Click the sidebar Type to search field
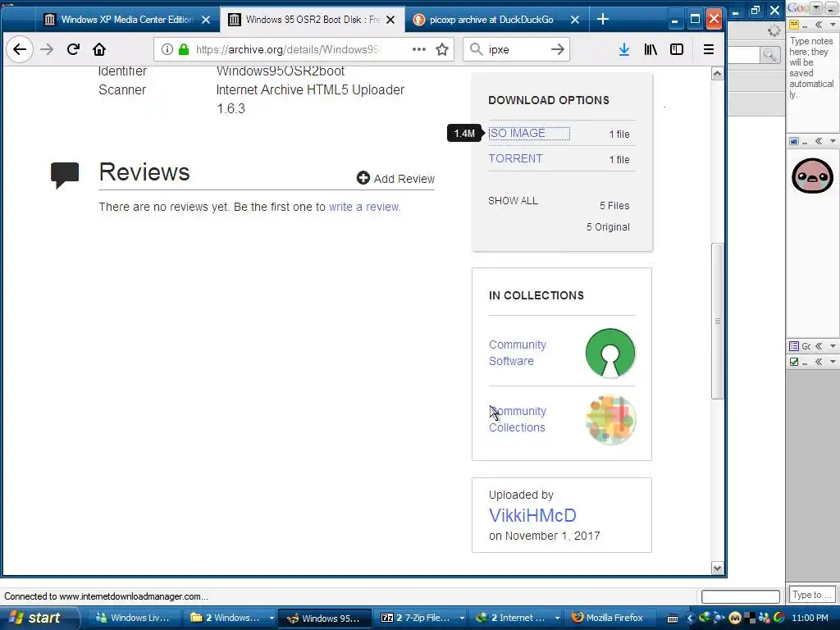The height and width of the screenshot is (630, 840). [811, 595]
